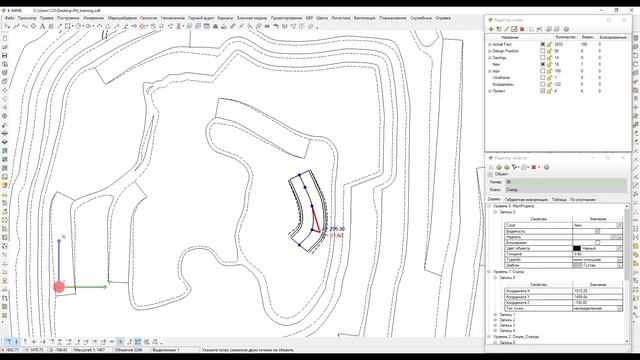Click the circle tool in main toolbar
The height and width of the screenshot is (360, 640).
click(x=78, y=26)
